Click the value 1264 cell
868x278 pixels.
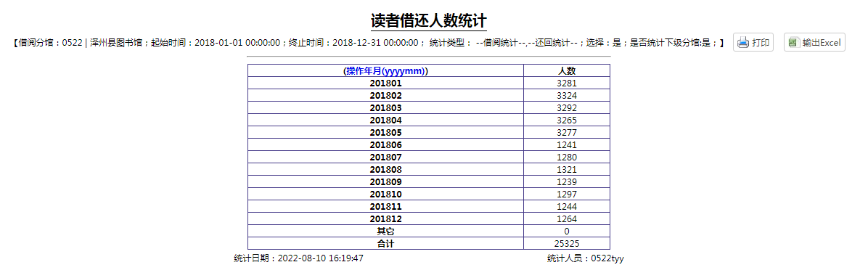567,219
